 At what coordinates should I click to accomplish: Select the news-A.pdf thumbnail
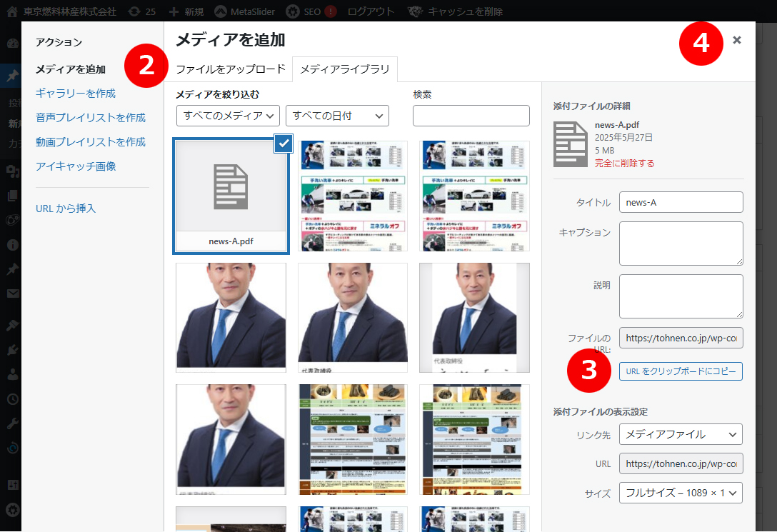coord(231,196)
